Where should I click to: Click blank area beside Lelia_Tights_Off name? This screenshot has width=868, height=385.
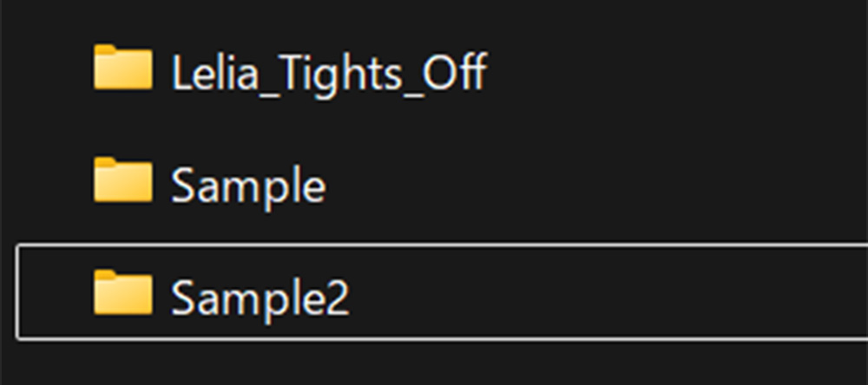675,71
